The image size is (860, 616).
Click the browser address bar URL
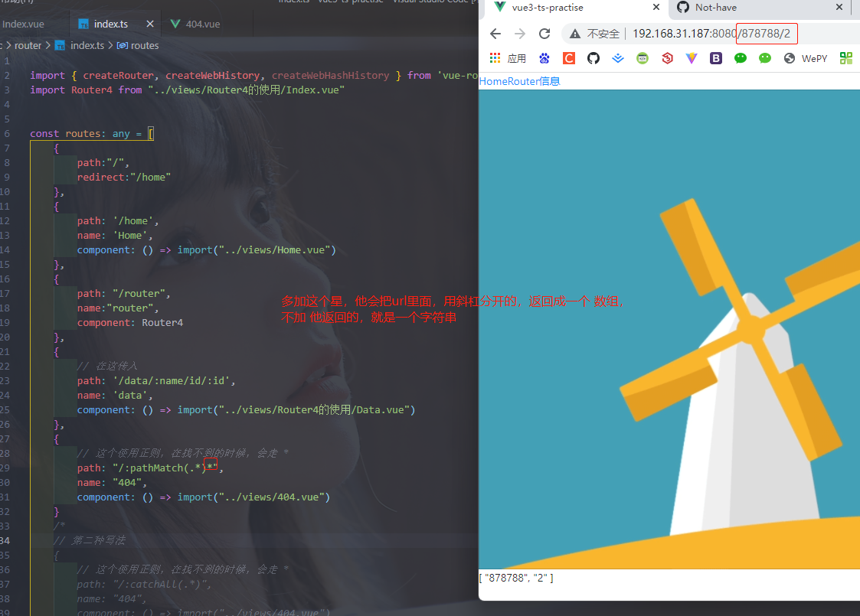711,34
